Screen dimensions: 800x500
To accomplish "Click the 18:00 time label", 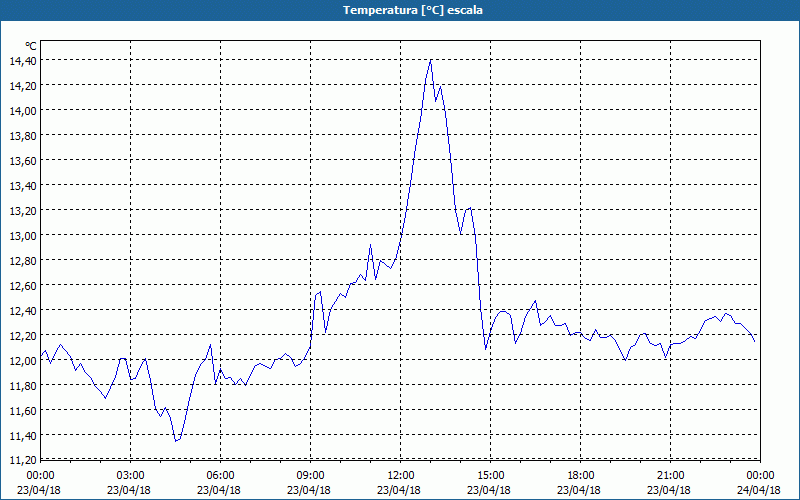I will 580,476.
